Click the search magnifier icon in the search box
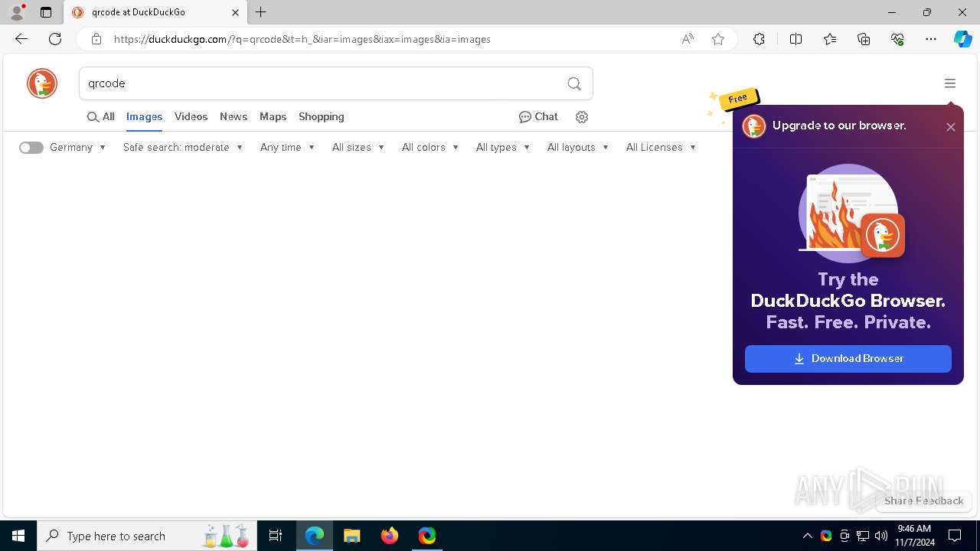This screenshot has width=980, height=551. coord(574,83)
